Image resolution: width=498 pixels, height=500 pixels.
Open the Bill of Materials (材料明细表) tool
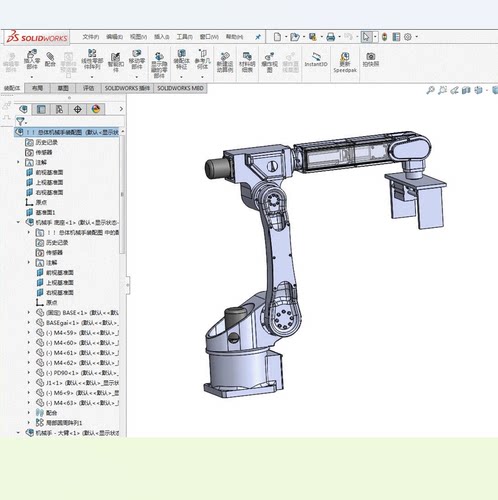click(247, 62)
